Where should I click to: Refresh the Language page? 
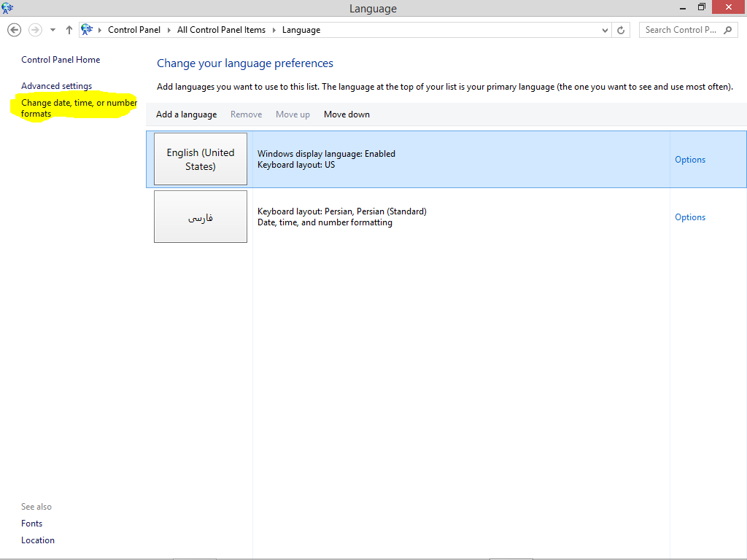(x=621, y=30)
